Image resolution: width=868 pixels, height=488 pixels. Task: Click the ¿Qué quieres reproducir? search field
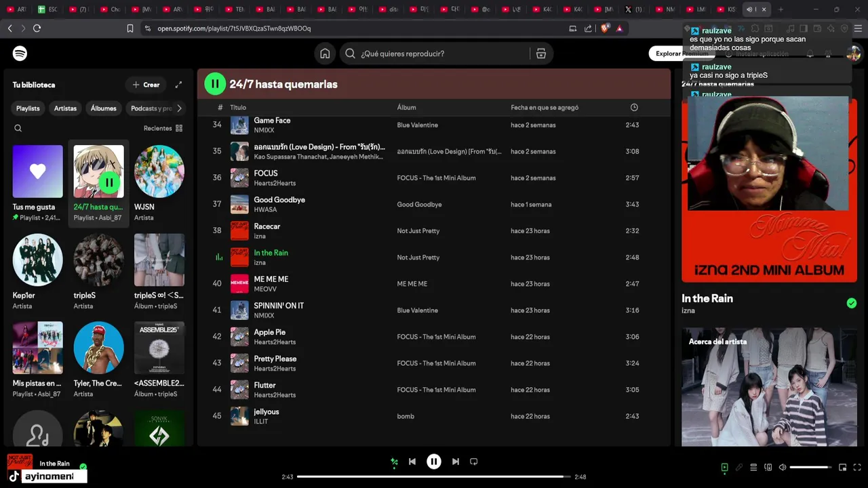[x=434, y=54]
